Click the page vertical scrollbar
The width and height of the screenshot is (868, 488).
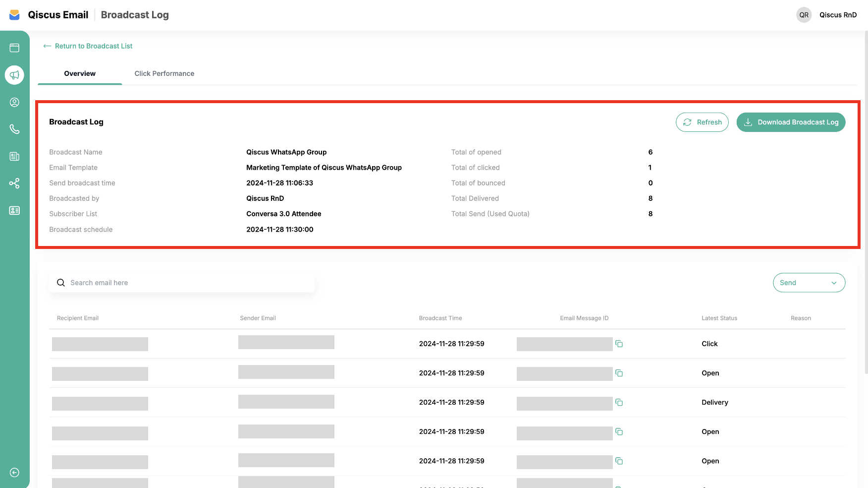[866, 202]
